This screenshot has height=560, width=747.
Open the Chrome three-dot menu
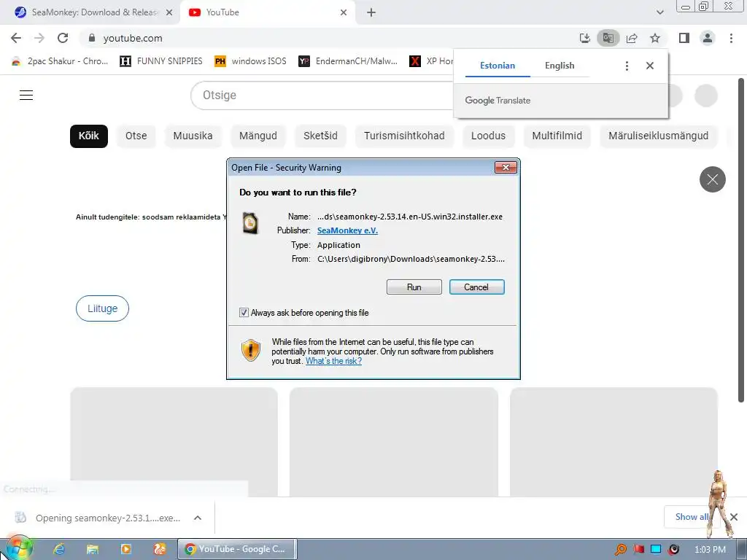point(731,38)
